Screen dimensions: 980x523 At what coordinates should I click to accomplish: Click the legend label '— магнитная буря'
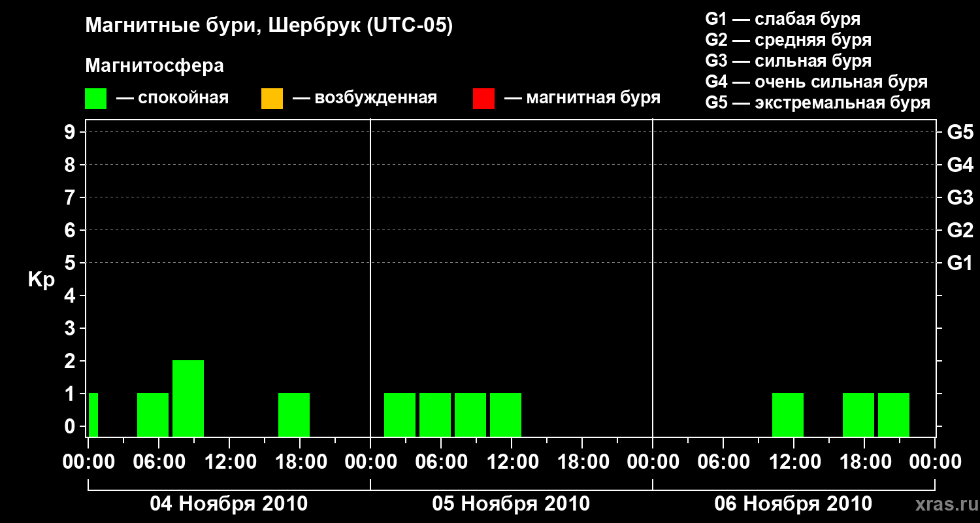click(x=582, y=98)
